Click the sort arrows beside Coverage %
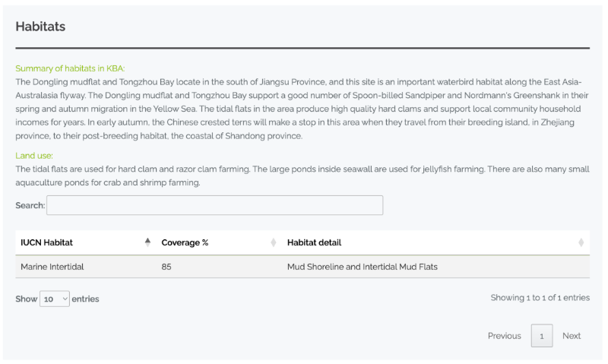 click(x=274, y=242)
